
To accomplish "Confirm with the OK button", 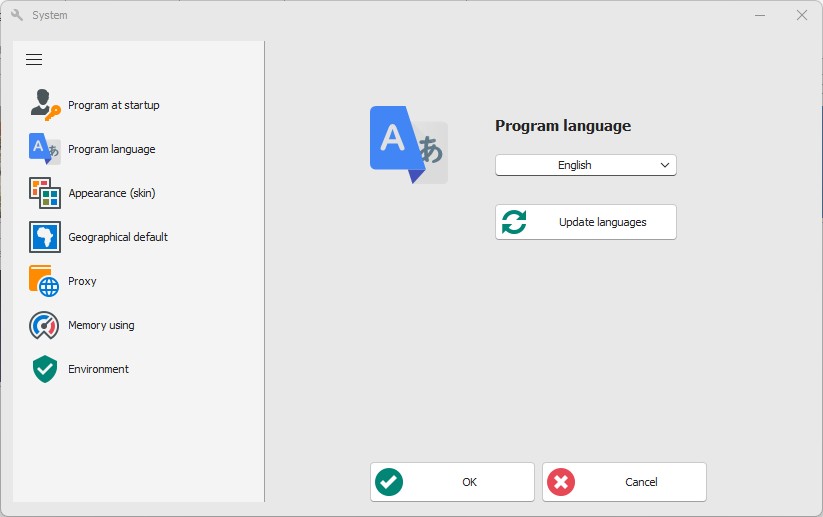I will (x=452, y=482).
